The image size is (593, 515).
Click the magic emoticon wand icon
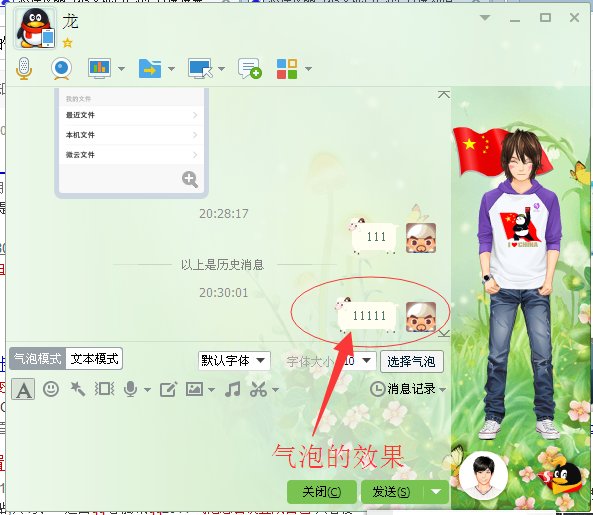pyautogui.click(x=78, y=389)
